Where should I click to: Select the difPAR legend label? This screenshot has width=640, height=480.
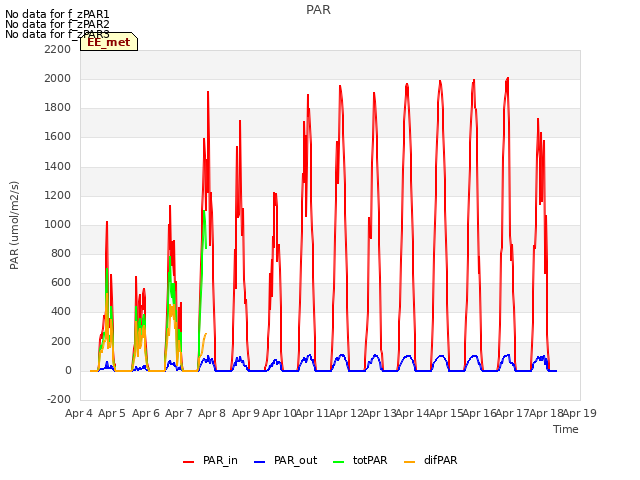pyautogui.click(x=440, y=460)
